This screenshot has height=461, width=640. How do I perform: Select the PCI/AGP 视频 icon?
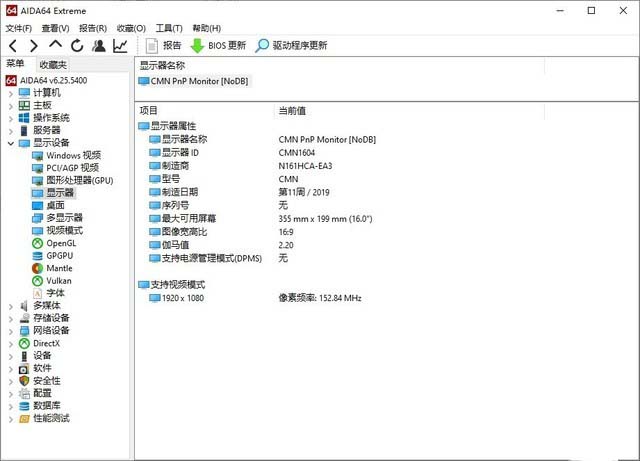[x=38, y=168]
